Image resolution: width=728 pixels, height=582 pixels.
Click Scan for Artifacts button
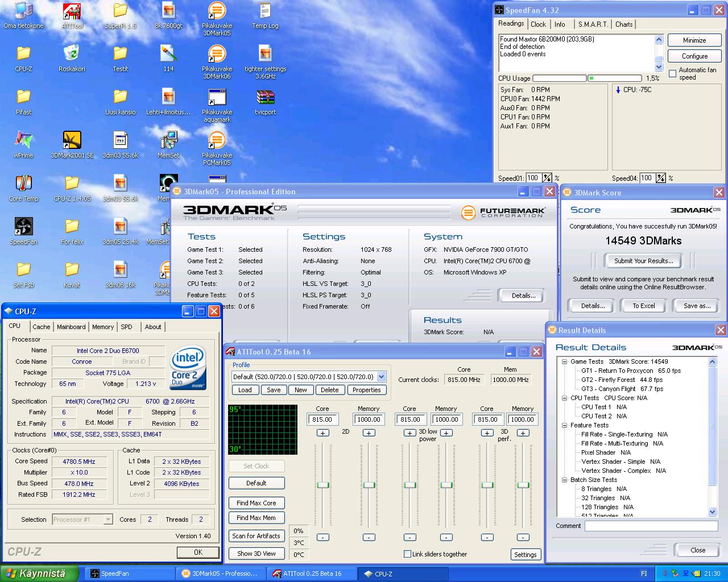[257, 536]
